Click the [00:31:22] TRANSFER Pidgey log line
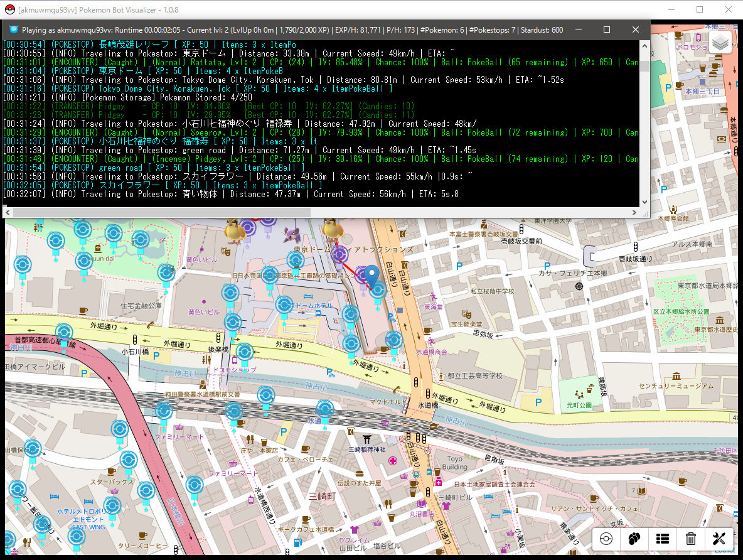The height and width of the screenshot is (560, 743). point(208,106)
